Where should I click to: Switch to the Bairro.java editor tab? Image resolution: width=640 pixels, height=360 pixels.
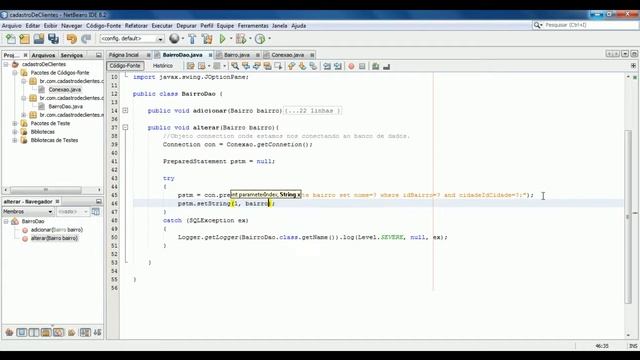[x=237, y=55]
